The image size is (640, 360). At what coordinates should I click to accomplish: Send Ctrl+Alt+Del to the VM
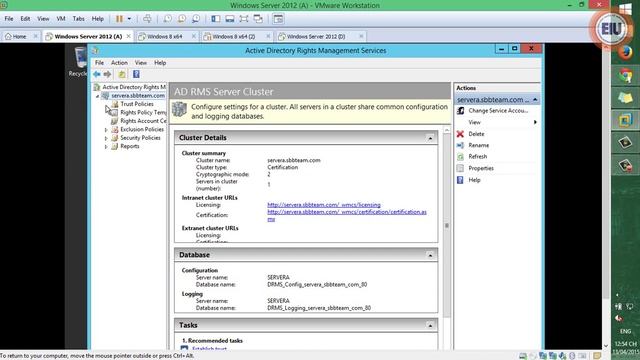[147, 19]
